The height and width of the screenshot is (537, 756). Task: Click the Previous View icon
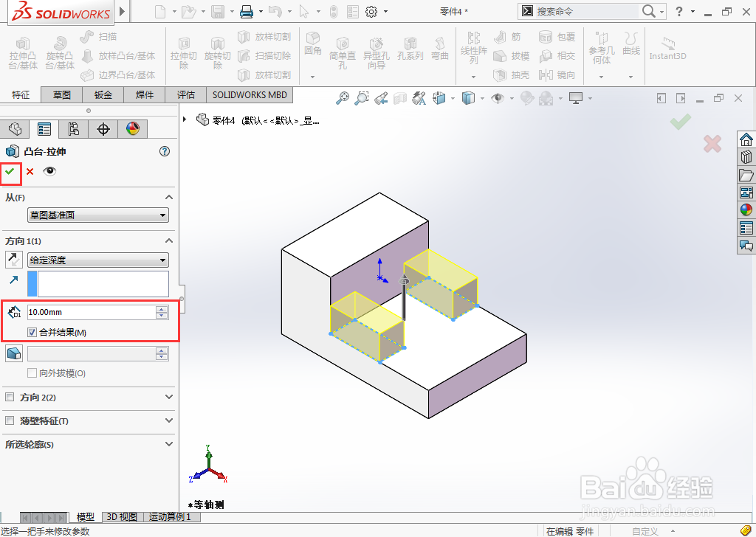pyautogui.click(x=382, y=98)
